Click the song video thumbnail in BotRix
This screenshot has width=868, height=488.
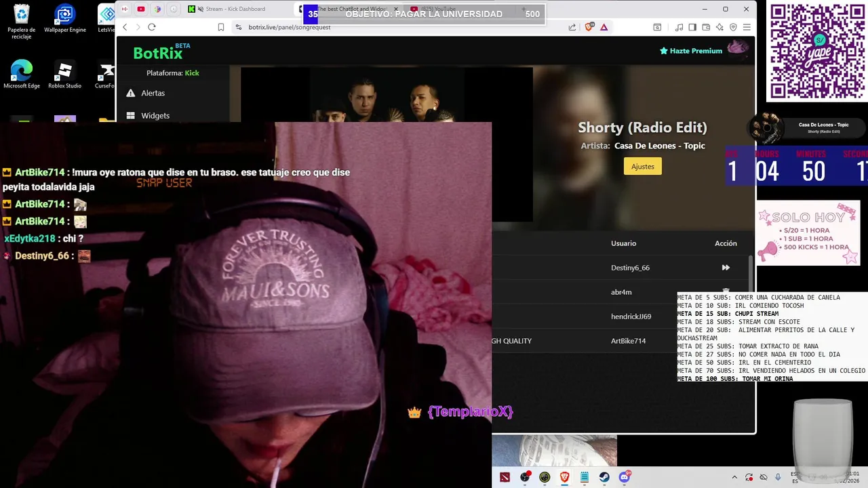pyautogui.click(x=387, y=95)
